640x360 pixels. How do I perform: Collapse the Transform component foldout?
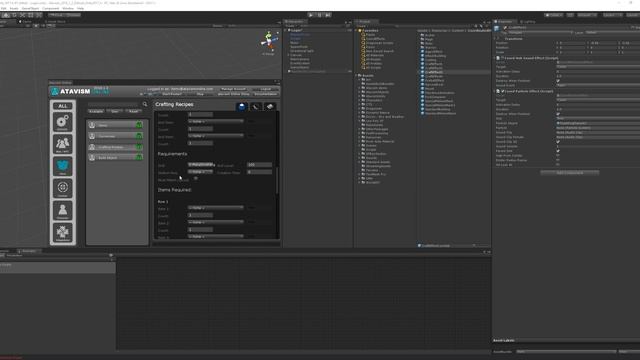[495, 39]
